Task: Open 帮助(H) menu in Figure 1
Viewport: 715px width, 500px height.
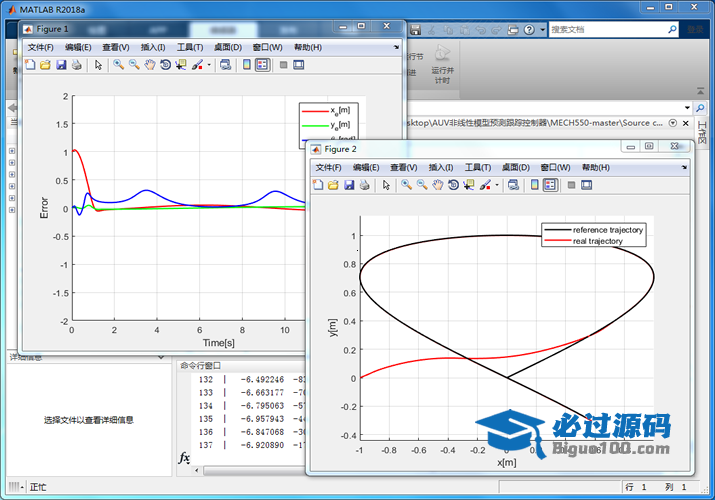Action: 308,47
